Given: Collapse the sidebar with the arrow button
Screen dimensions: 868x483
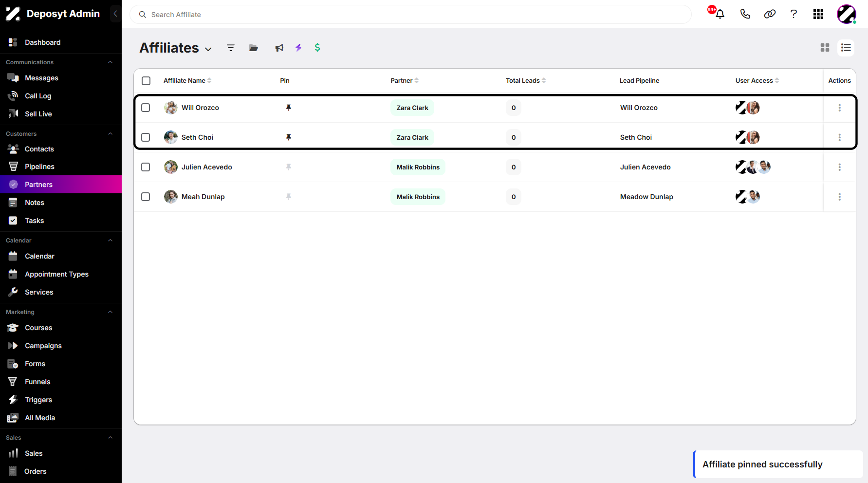Looking at the screenshot, I should pyautogui.click(x=115, y=14).
